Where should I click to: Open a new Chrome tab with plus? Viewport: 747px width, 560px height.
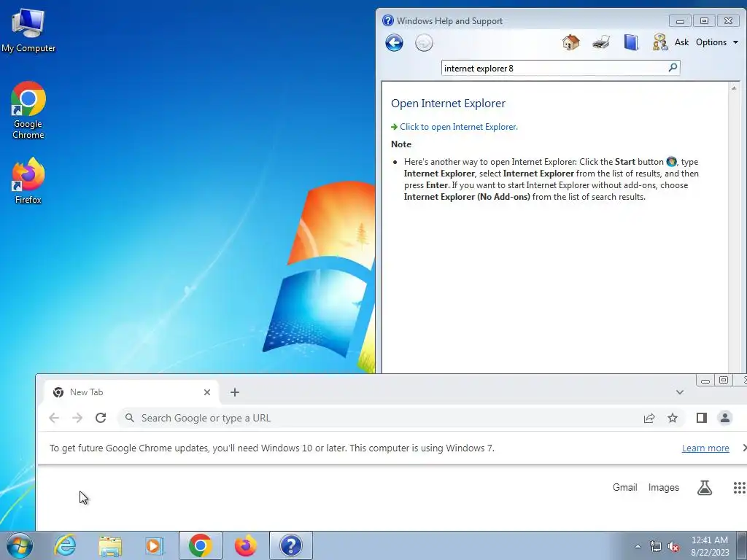(x=234, y=392)
